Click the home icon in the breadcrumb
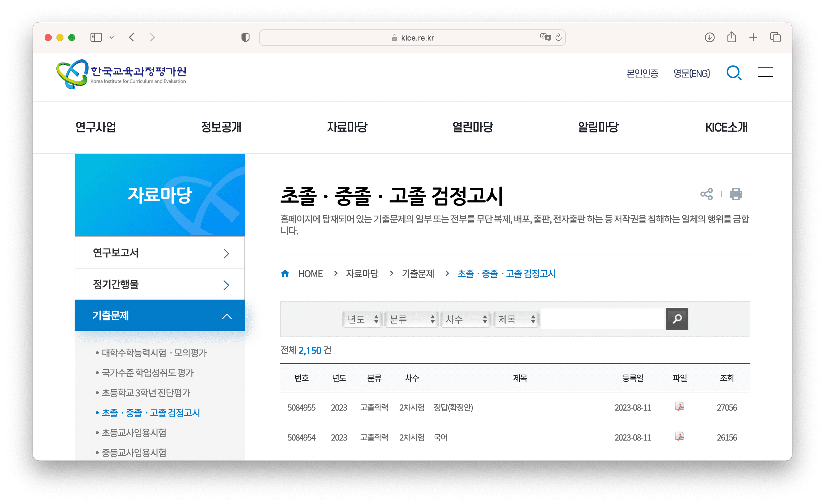This screenshot has width=825, height=504. pyautogui.click(x=285, y=274)
